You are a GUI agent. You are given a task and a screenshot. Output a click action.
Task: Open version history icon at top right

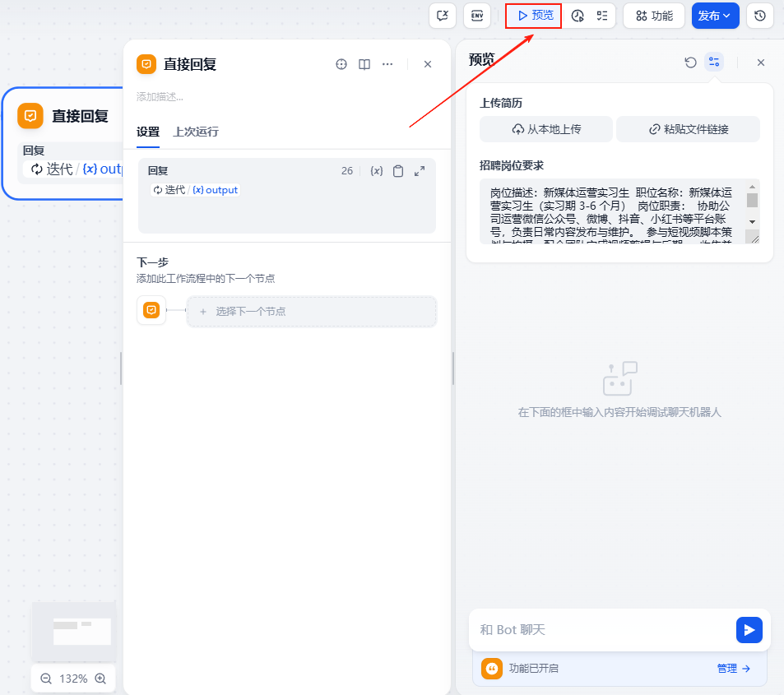(x=760, y=16)
